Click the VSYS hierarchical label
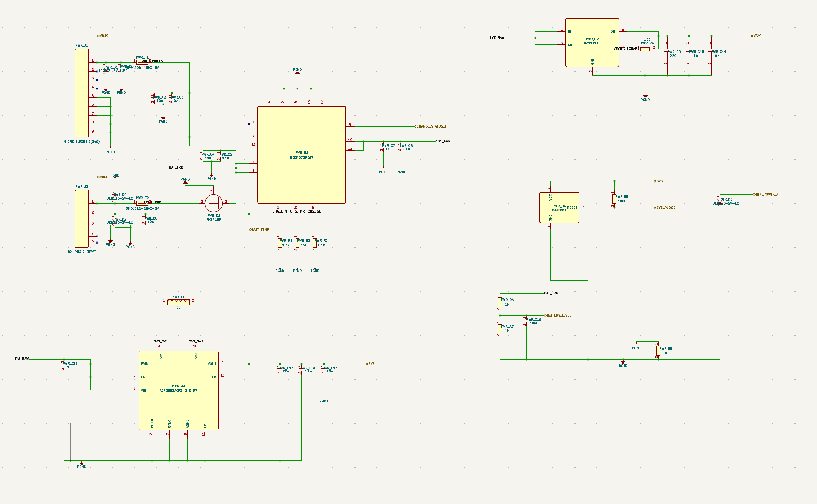This screenshot has width=817, height=504. pos(757,36)
